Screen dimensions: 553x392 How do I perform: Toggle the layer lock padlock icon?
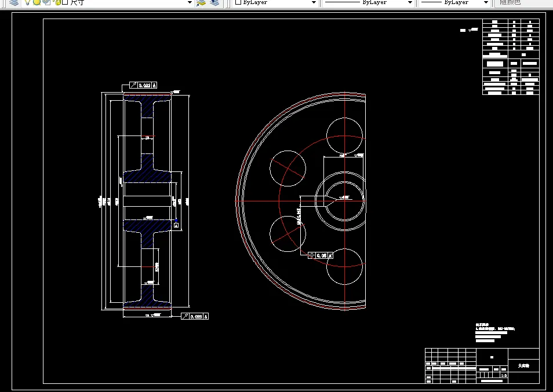(57, 2)
